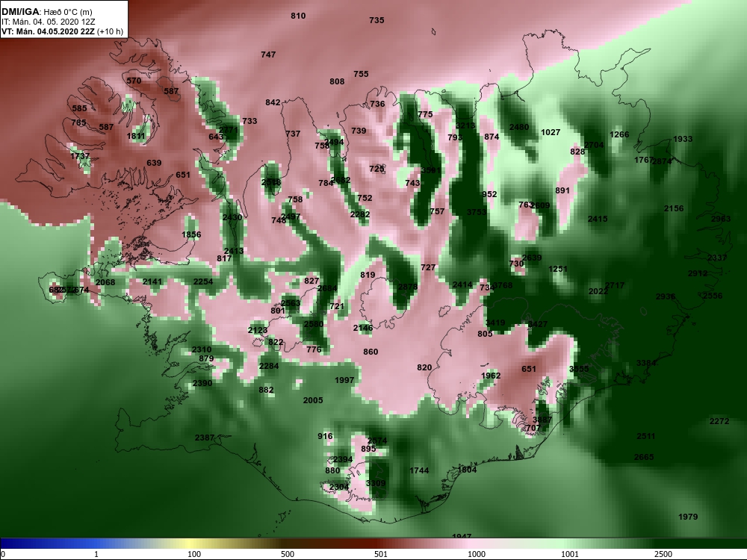747x560 pixels.
Task: Select the map value '2146'
Action: tap(363, 328)
